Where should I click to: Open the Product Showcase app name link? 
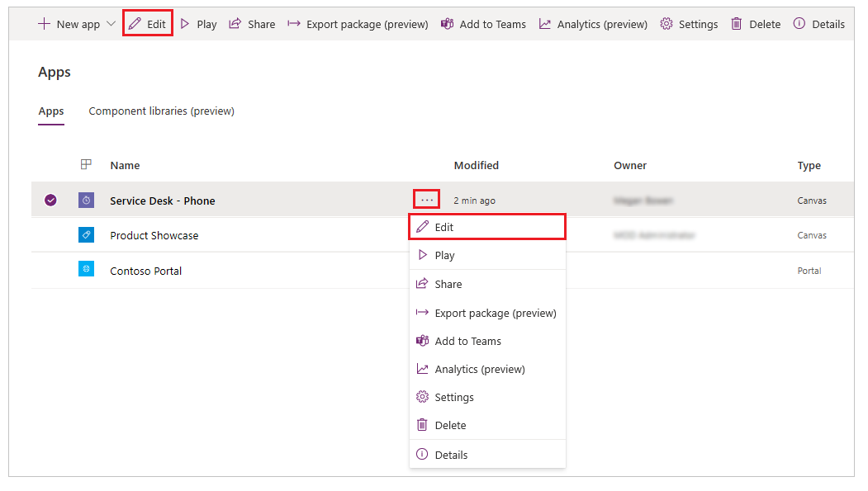(x=154, y=235)
